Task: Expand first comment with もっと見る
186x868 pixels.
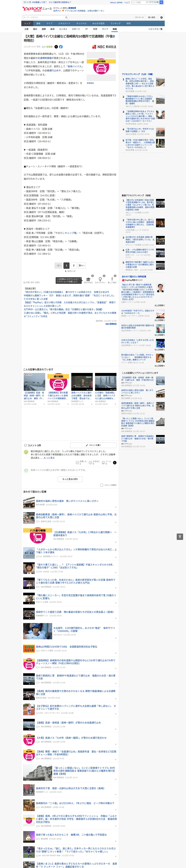Action: pyautogui.click(x=49, y=458)
